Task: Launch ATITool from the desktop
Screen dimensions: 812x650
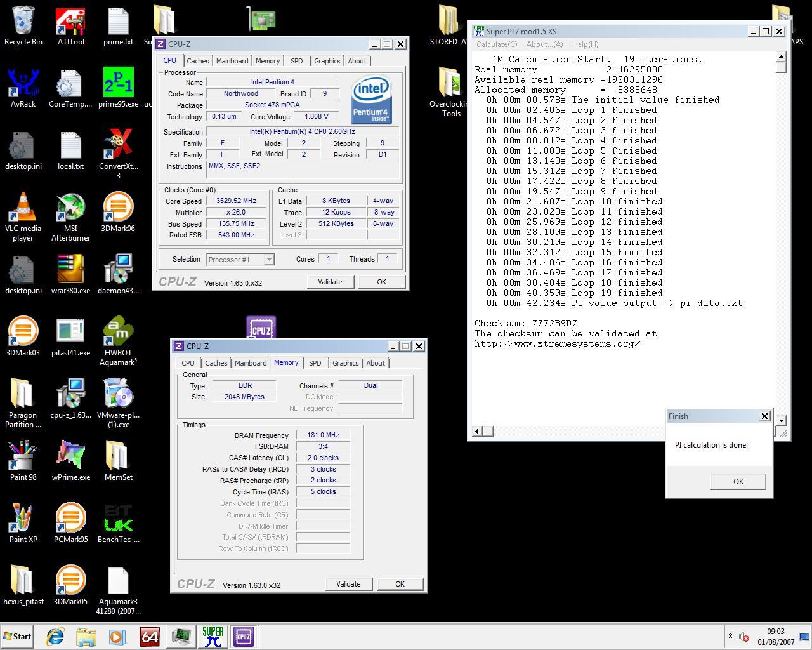Action: click(x=70, y=26)
